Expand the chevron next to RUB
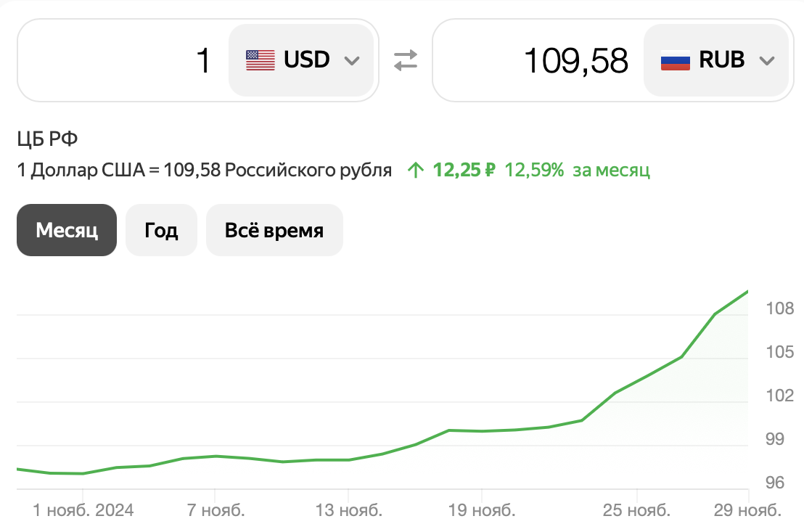804x532 pixels. (x=767, y=60)
